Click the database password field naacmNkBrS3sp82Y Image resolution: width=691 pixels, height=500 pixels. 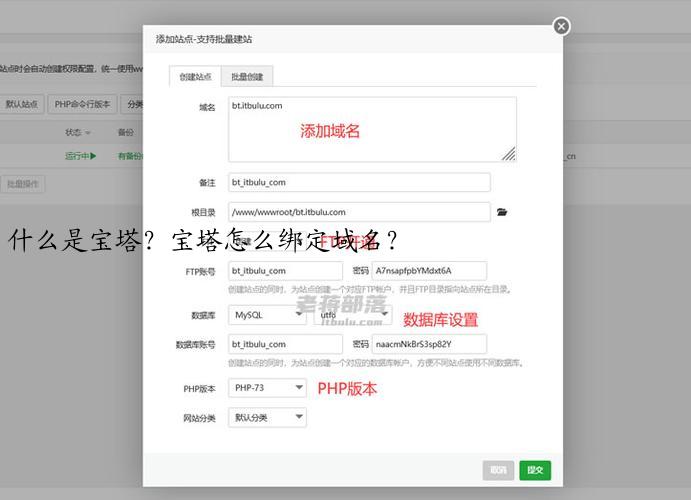429,344
